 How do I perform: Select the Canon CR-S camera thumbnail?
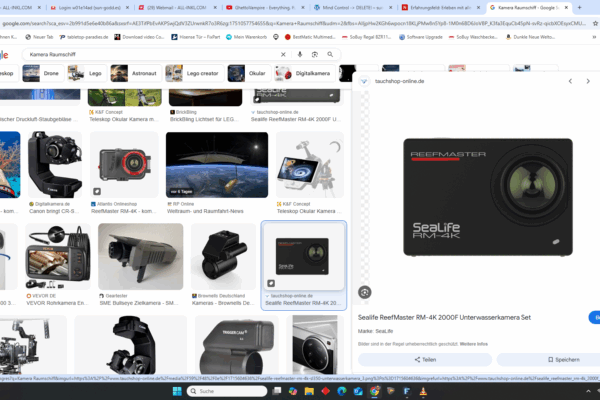55,165
